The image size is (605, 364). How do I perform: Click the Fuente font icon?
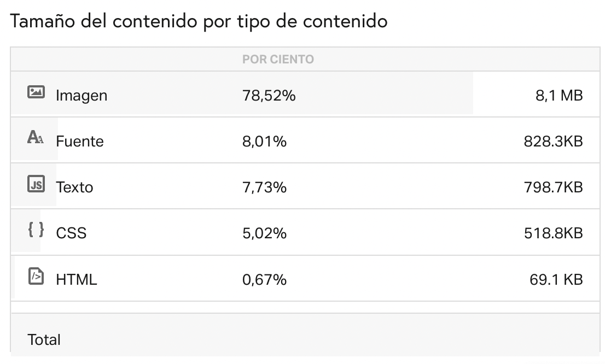click(x=36, y=137)
